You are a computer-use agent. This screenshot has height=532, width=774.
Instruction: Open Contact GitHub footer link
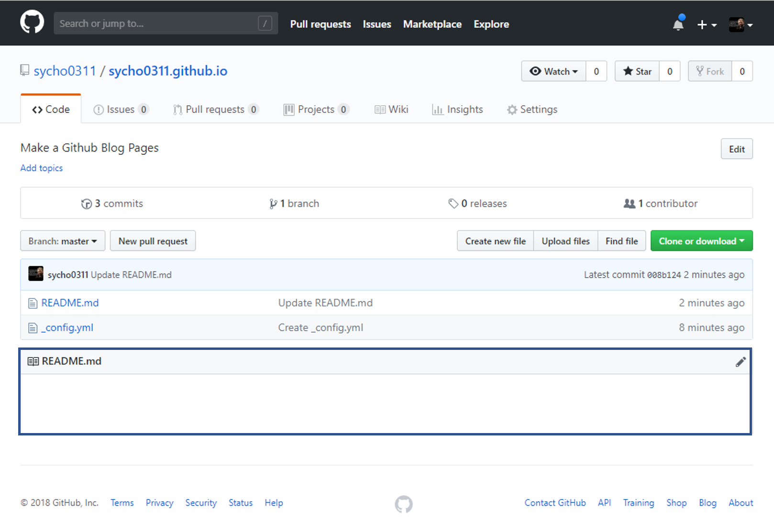click(x=555, y=503)
